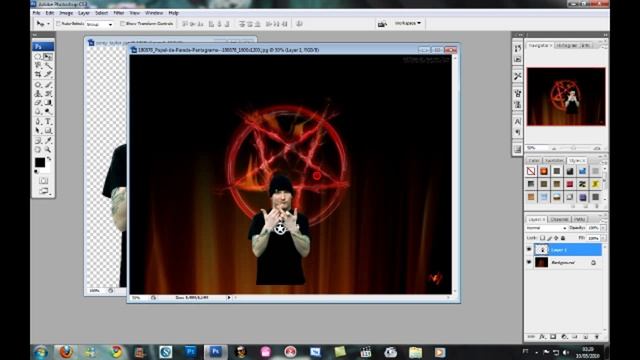Select the History Brush tool
640x360 pixels.
48,93
